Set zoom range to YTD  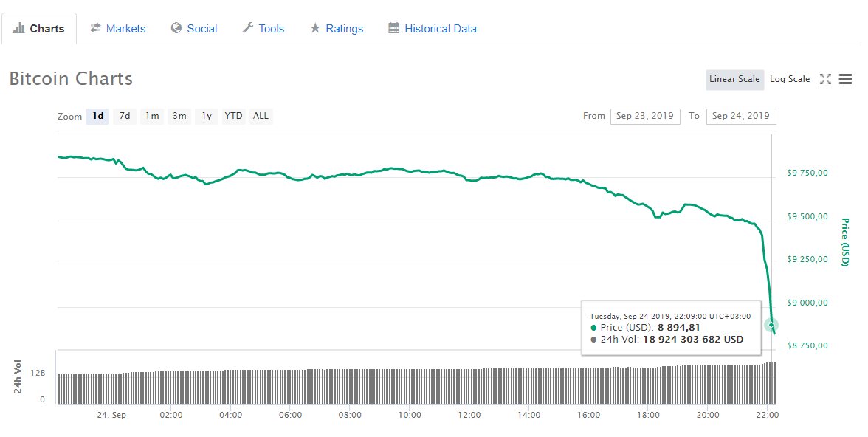click(x=233, y=116)
